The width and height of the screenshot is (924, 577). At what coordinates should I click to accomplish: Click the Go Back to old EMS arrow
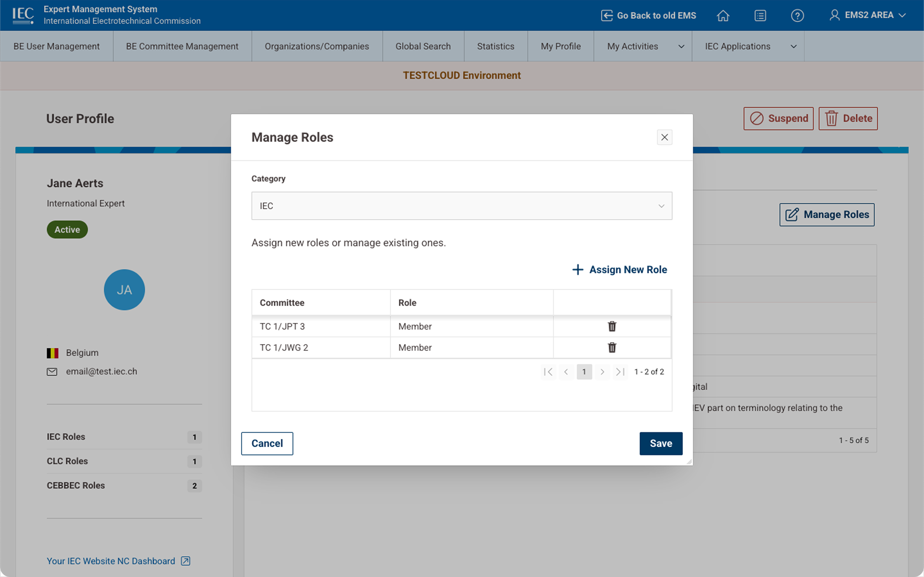[x=607, y=16]
